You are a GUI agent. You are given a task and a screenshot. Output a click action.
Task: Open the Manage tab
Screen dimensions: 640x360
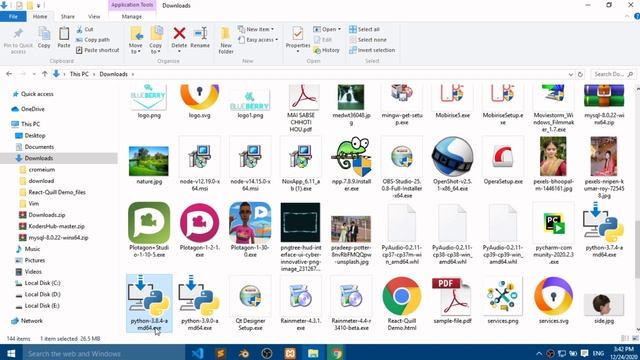coord(131,16)
